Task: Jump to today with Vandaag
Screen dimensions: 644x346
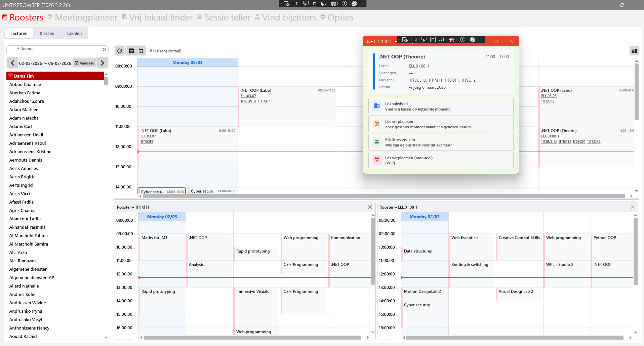Action: click(85, 63)
